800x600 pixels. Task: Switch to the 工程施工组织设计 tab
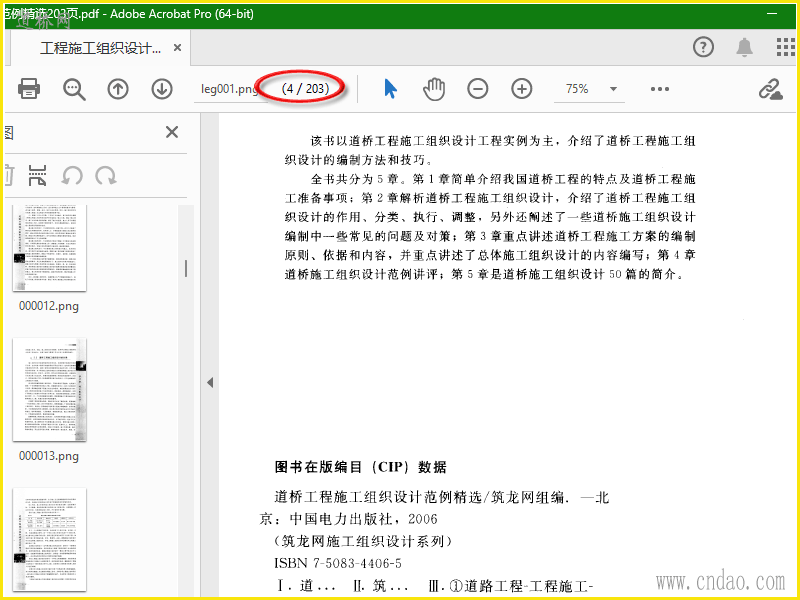[x=101, y=48]
